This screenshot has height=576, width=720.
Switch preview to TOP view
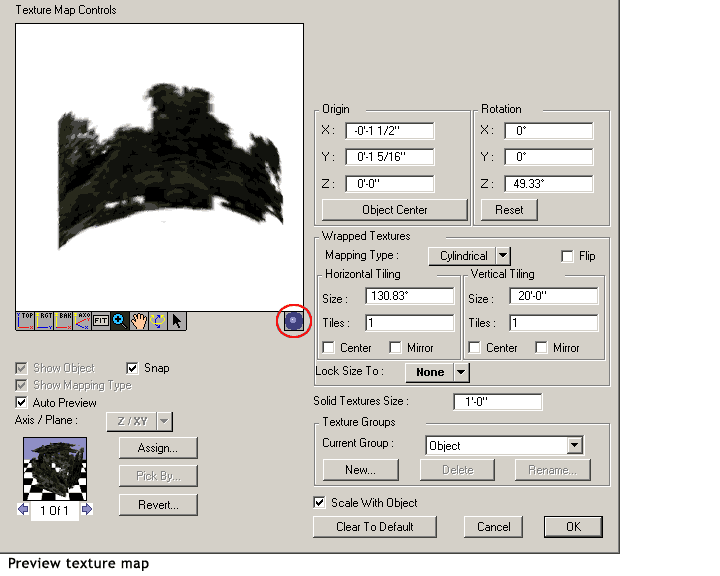pyautogui.click(x=25, y=321)
